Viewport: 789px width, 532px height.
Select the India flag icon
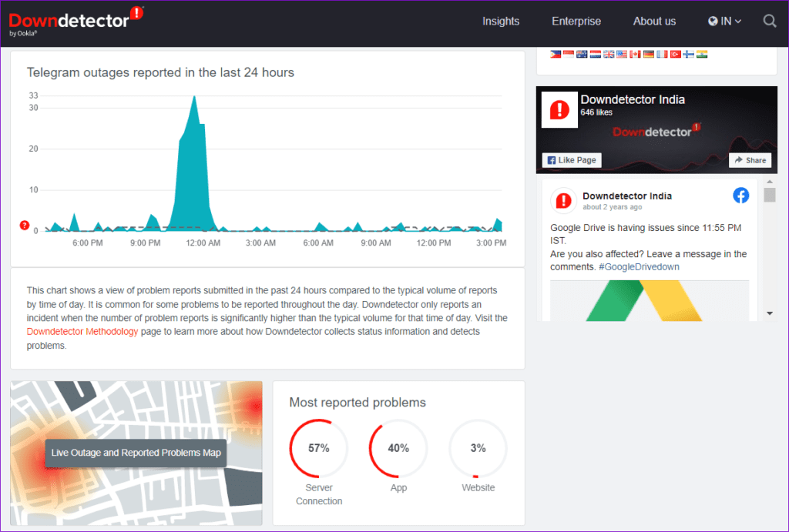click(702, 54)
